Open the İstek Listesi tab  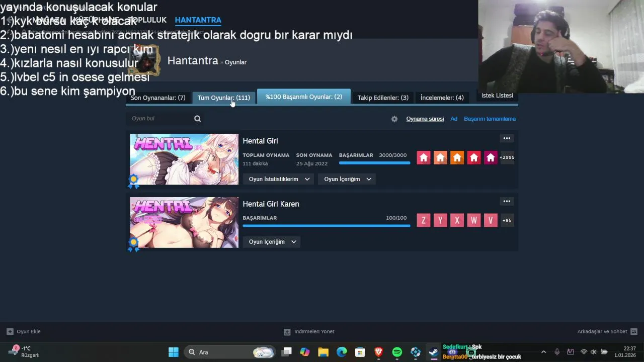[x=497, y=96]
